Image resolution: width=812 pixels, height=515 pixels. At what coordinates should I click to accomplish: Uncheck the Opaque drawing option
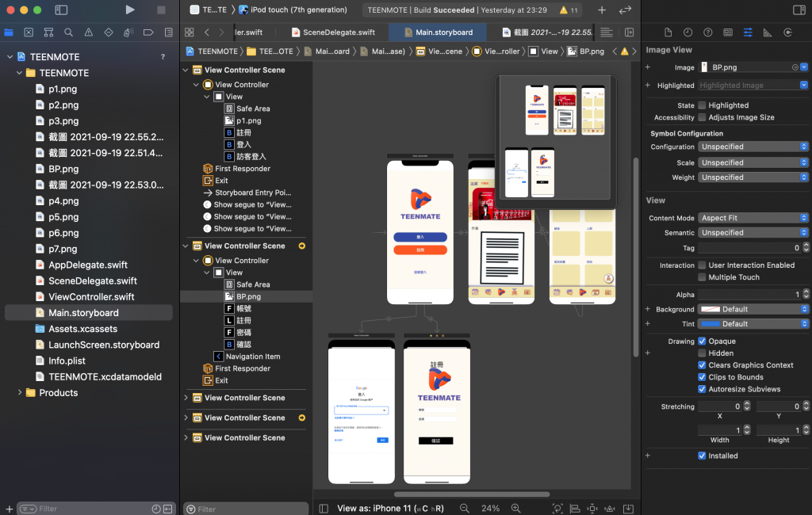(x=702, y=341)
